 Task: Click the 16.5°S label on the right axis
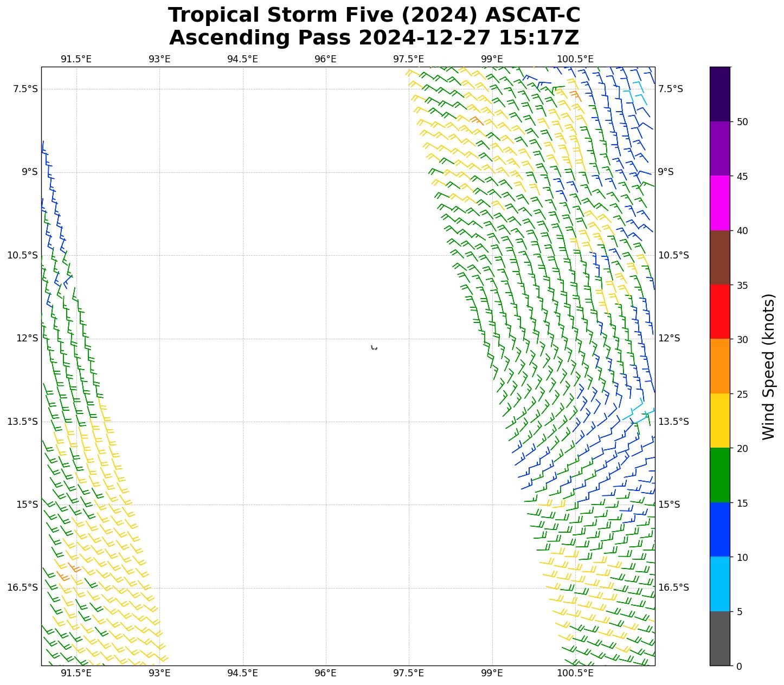(x=673, y=587)
